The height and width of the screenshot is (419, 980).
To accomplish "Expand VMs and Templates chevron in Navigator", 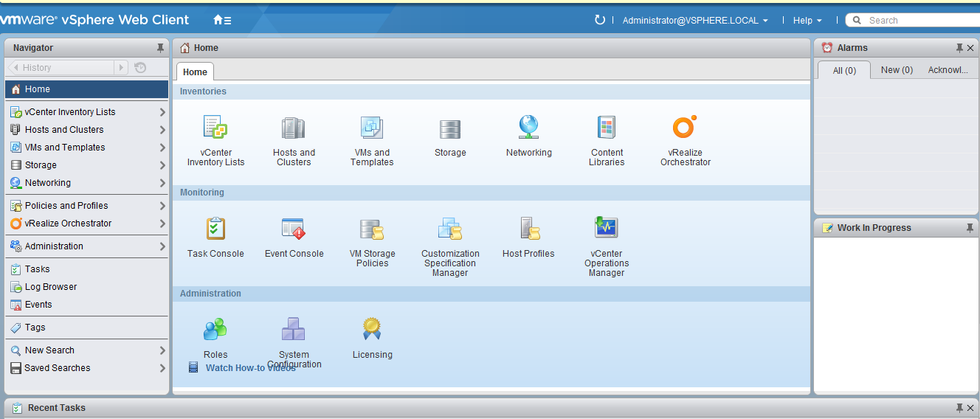I will pos(162,148).
